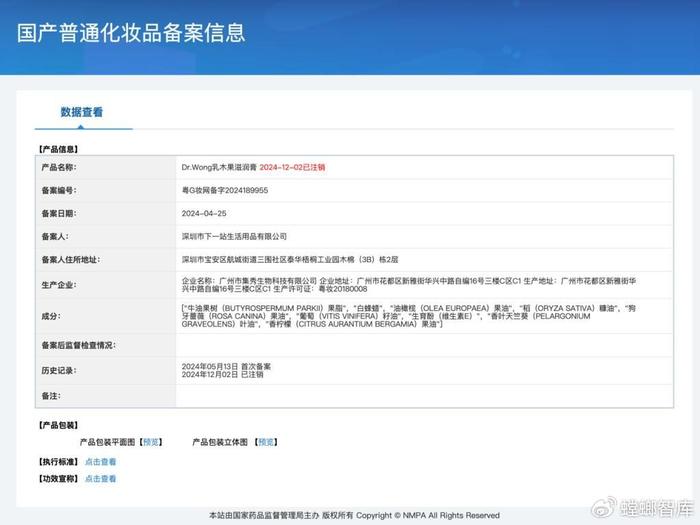Click history entry 2024年12月02日 已注销
This screenshot has width=700, height=525.
point(222,375)
